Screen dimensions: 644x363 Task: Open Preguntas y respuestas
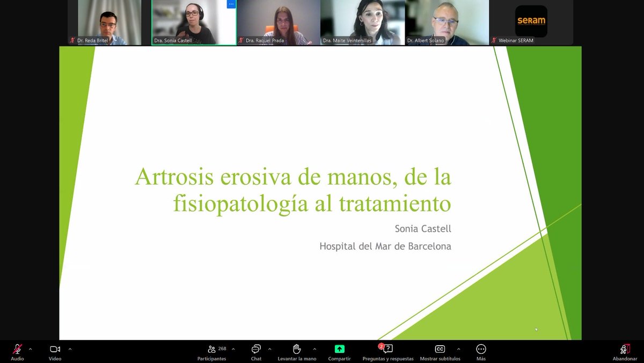tap(388, 352)
